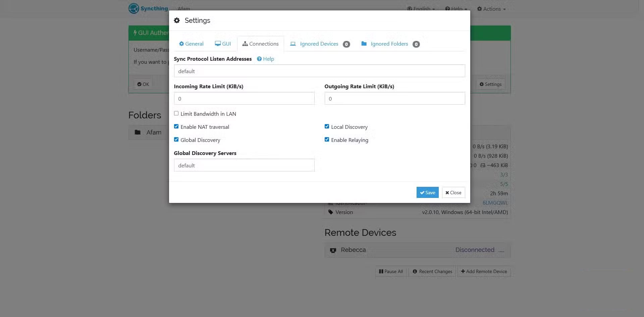This screenshot has height=317, width=644.
Task: Click the Syncthing logo icon
Action: pyautogui.click(x=133, y=8)
